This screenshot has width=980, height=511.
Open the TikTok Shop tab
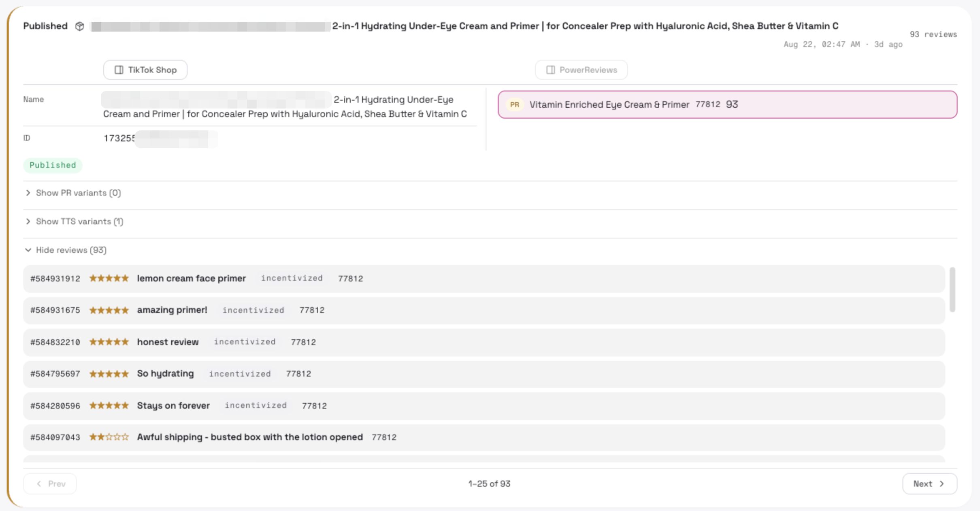(x=145, y=70)
